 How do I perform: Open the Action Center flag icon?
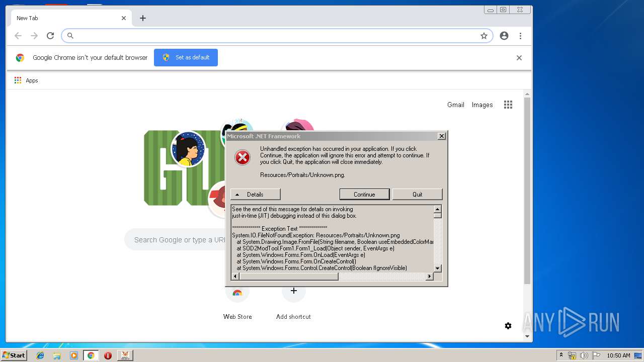coord(596,355)
